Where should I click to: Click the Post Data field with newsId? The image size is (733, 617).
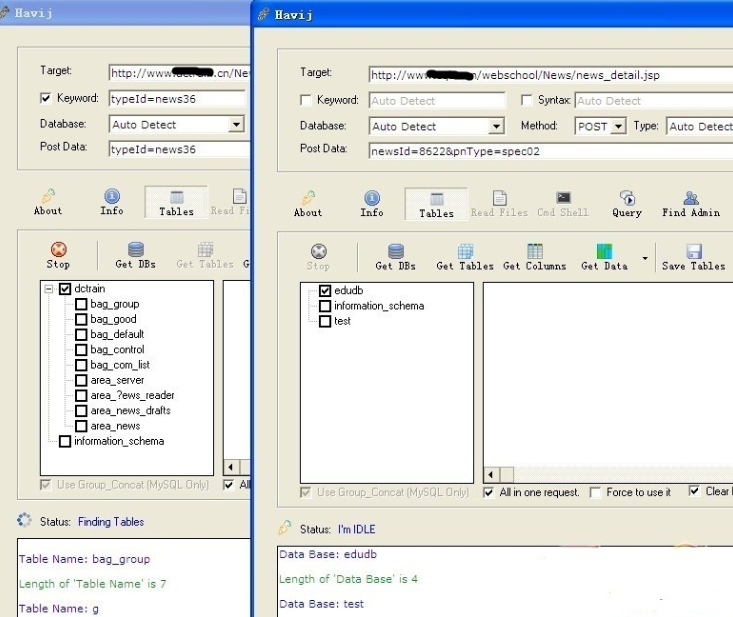(550, 151)
